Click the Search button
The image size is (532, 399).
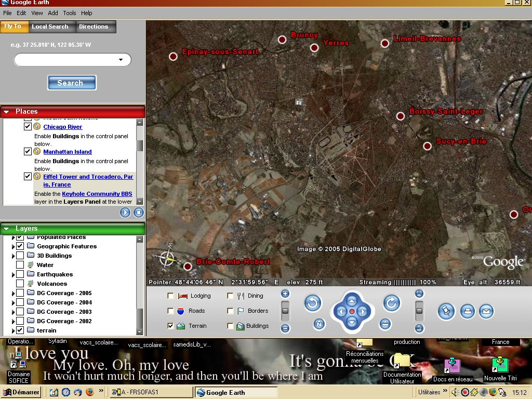(72, 83)
